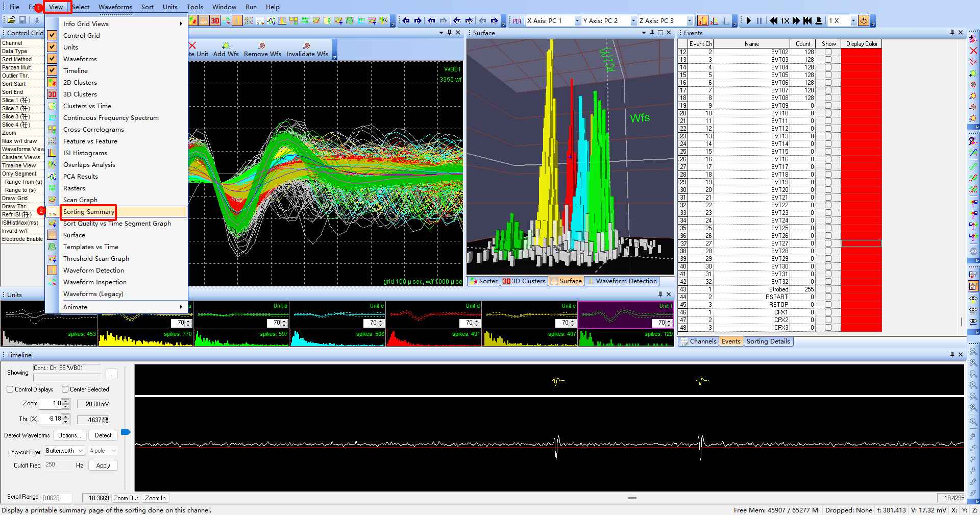Open the FFT spectrum view icon in toolbar

point(361,21)
